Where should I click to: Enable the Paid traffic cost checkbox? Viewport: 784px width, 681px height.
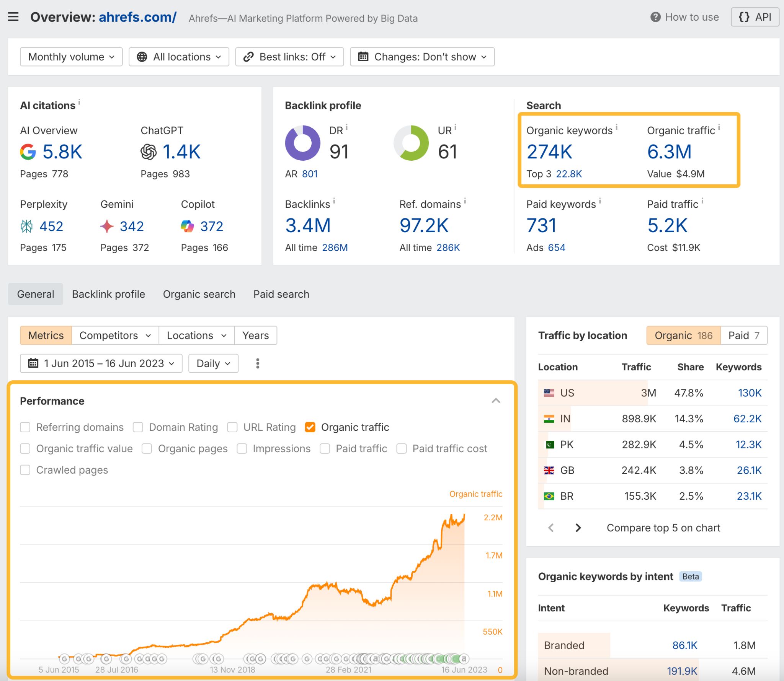coord(402,448)
